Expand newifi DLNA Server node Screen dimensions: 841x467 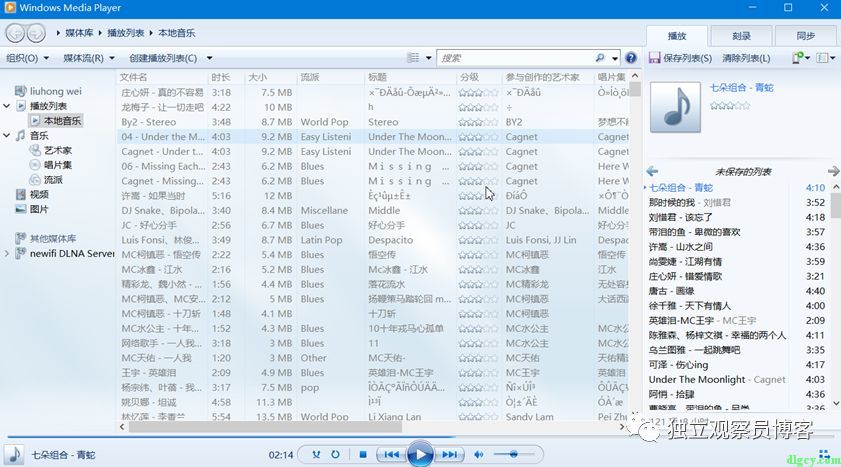[6, 254]
